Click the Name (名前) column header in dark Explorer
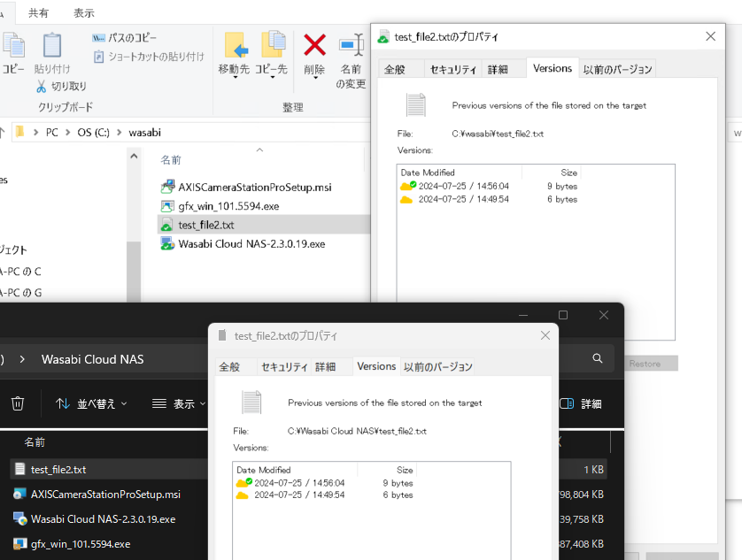Image resolution: width=742 pixels, height=560 pixels. pyautogui.click(x=35, y=442)
